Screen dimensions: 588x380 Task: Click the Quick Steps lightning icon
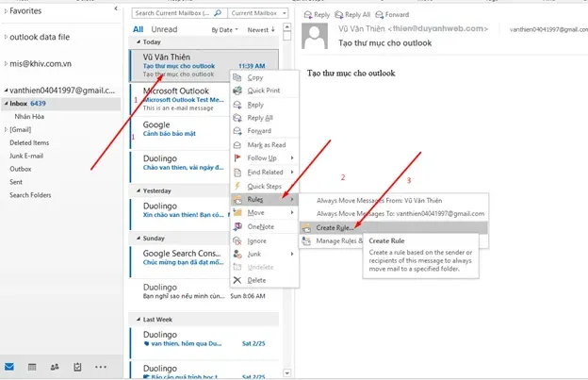click(237, 186)
